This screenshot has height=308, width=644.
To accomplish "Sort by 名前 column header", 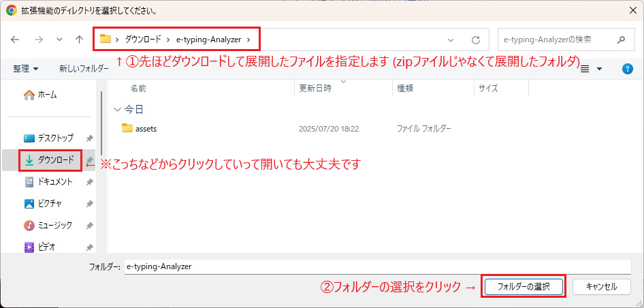I will pos(138,88).
